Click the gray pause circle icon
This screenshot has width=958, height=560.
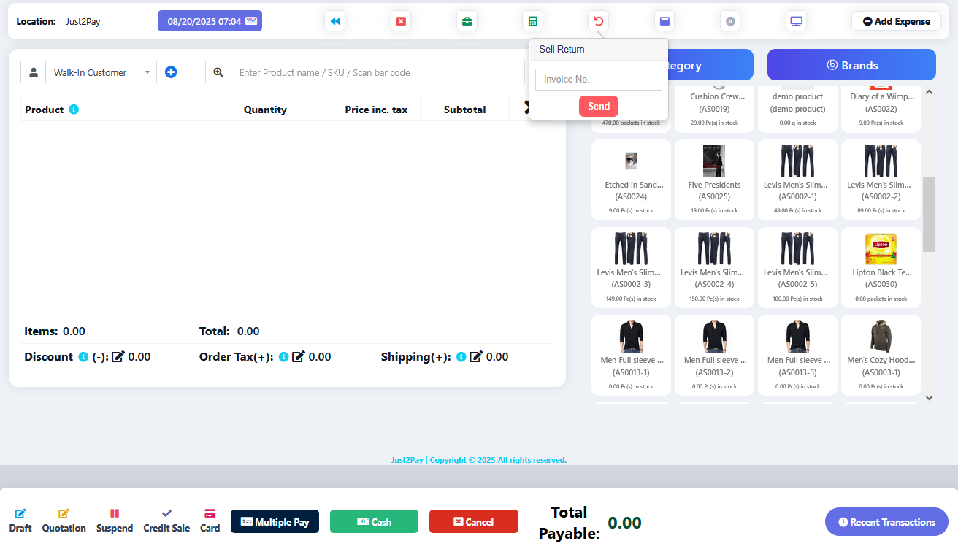[x=729, y=21]
